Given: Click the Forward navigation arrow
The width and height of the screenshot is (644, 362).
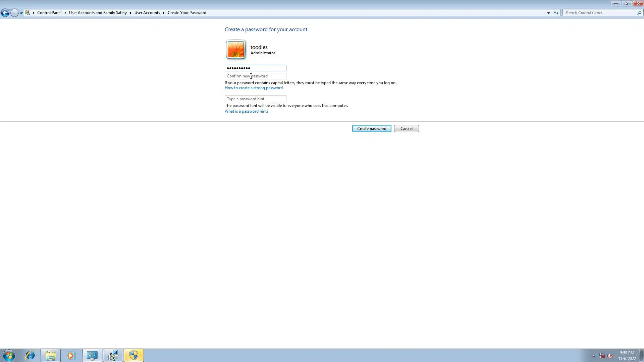Looking at the screenshot, I should (x=14, y=13).
